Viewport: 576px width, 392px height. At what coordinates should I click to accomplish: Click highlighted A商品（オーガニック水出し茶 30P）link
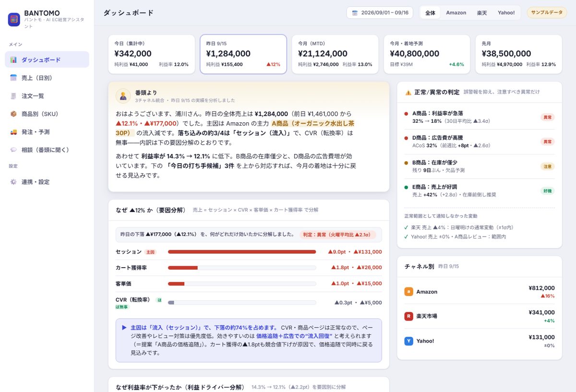(x=313, y=123)
